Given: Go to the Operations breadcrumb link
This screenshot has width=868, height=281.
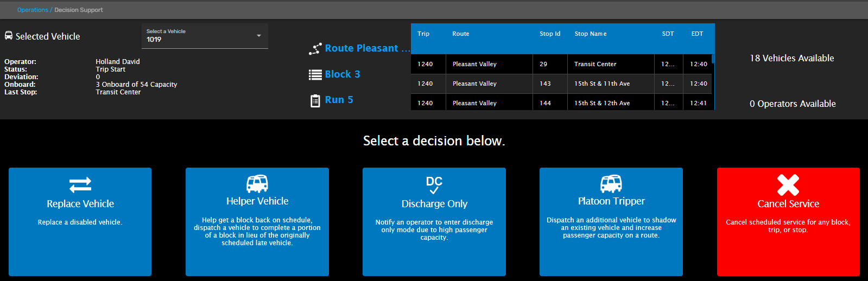Looking at the screenshot, I should (33, 10).
